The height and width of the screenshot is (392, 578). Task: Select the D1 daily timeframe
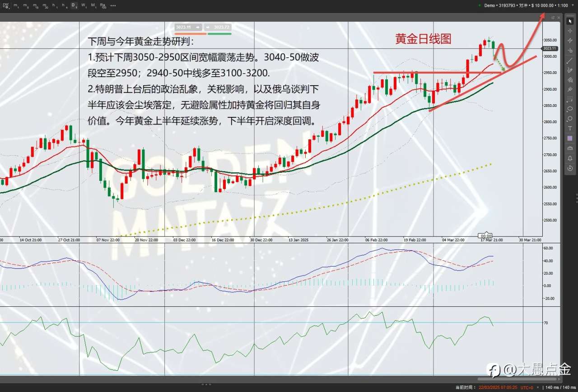74,5
